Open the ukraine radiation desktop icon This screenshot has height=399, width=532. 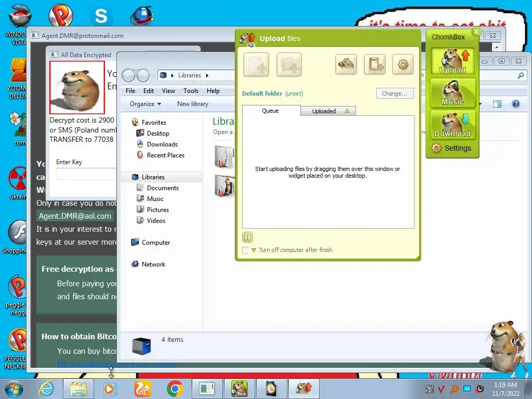point(17,182)
